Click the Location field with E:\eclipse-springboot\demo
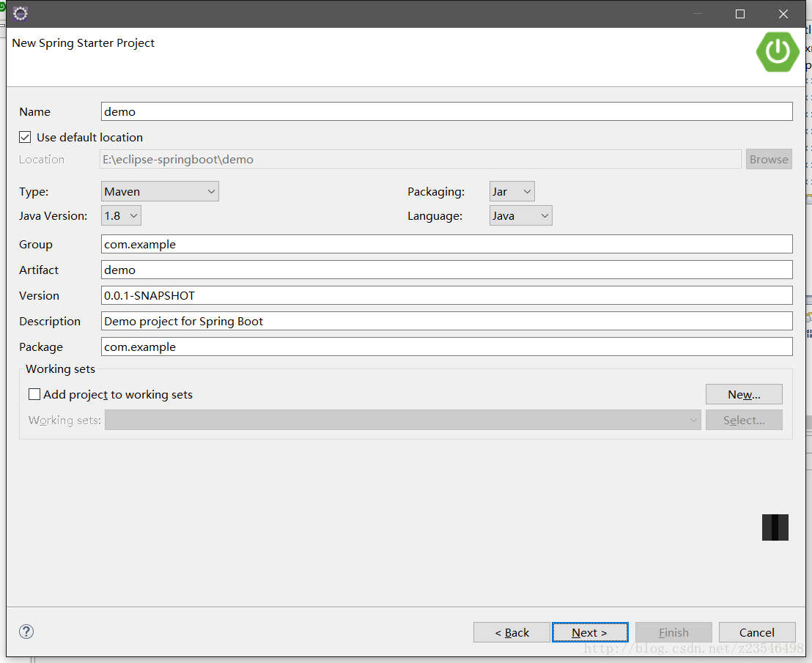Viewport: 812px width, 663px height. (421, 160)
